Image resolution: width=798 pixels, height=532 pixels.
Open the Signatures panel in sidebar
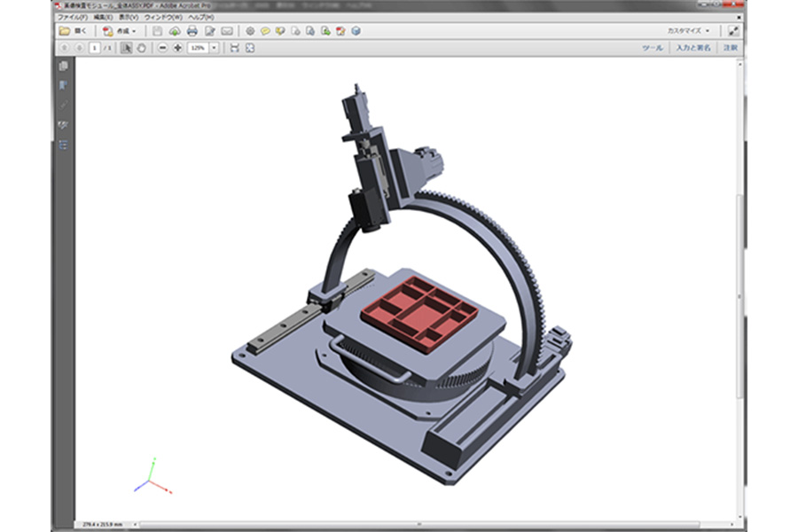63,125
